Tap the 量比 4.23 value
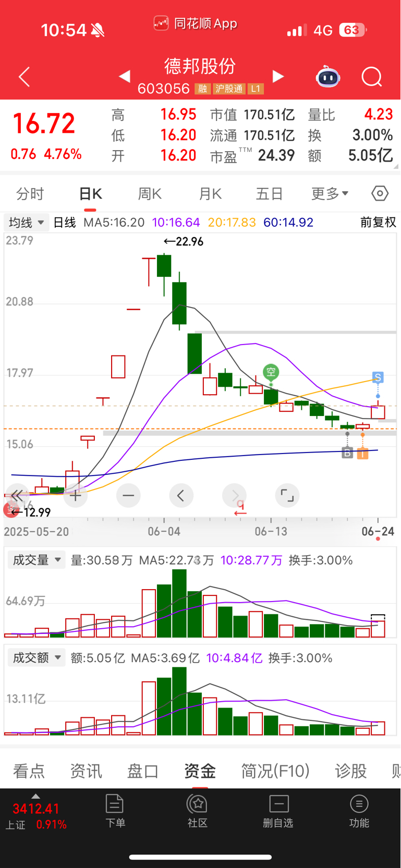 378,115
